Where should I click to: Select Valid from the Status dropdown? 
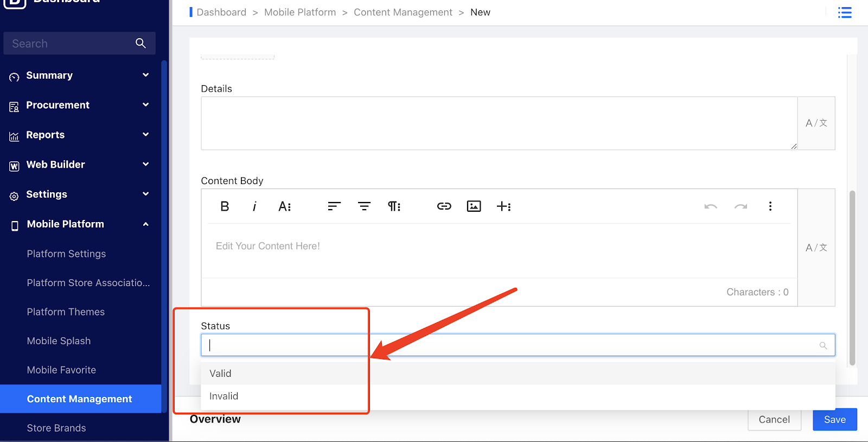pyautogui.click(x=221, y=374)
